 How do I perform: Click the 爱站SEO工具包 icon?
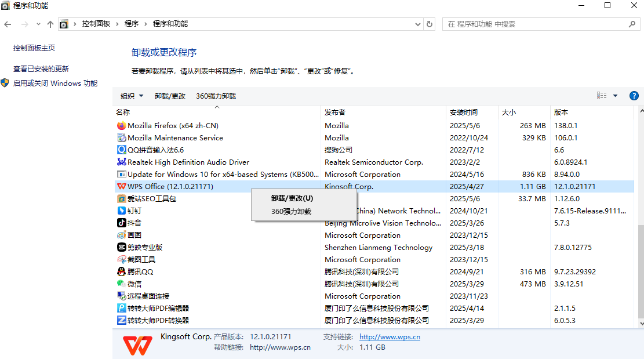122,198
